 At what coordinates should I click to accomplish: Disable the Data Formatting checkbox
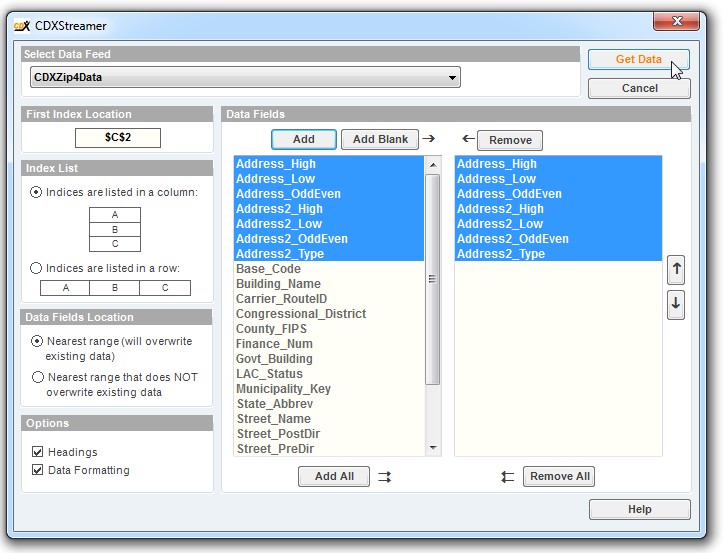click(38, 470)
